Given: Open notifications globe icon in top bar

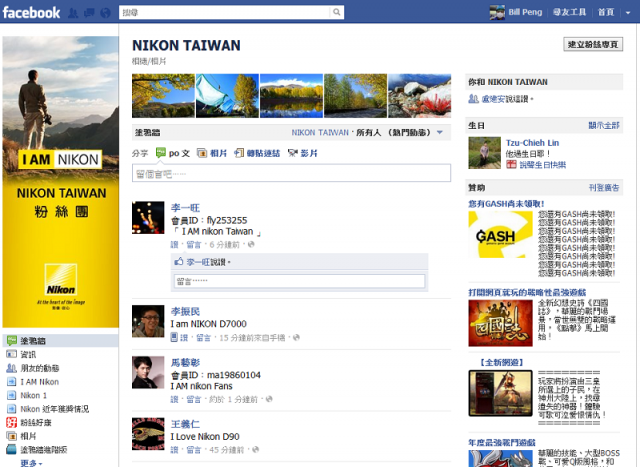Looking at the screenshot, I should [105, 13].
